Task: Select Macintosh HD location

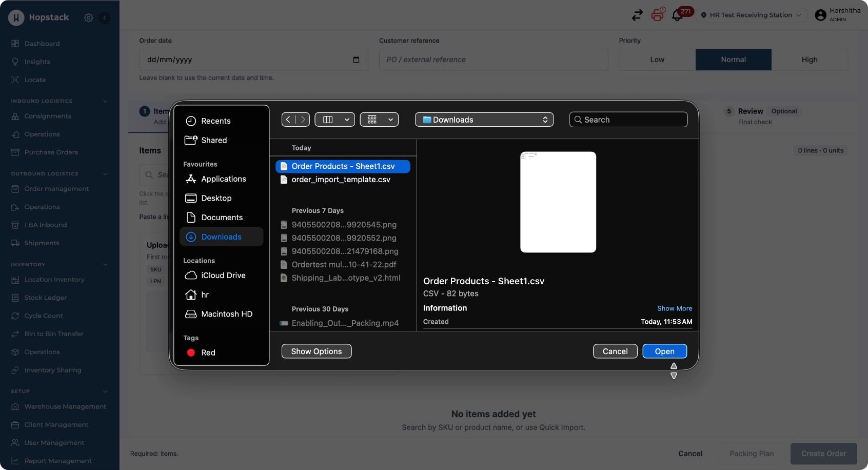Action: (x=226, y=314)
